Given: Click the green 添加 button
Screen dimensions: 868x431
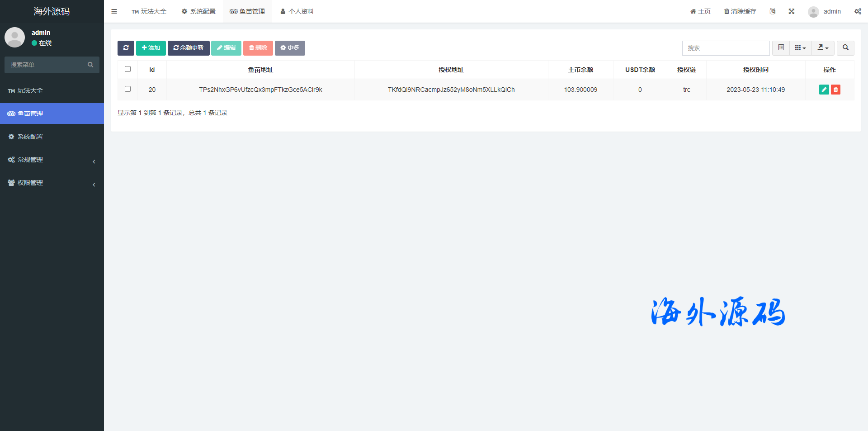Looking at the screenshot, I should tap(151, 48).
